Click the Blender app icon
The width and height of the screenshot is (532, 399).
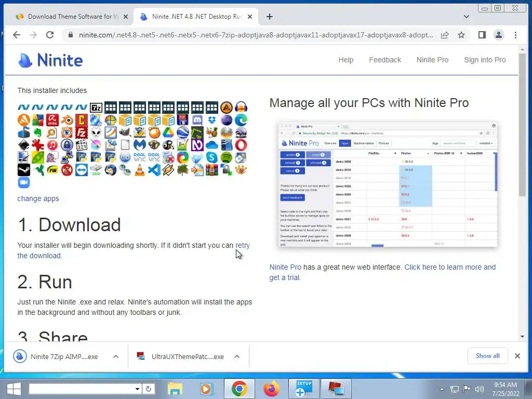coord(67,120)
